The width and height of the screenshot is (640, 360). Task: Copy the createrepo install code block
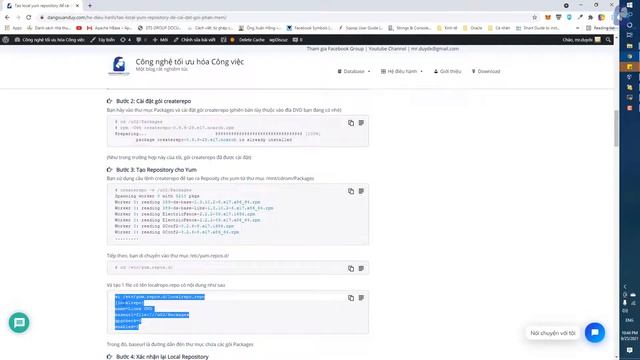(x=351, y=123)
